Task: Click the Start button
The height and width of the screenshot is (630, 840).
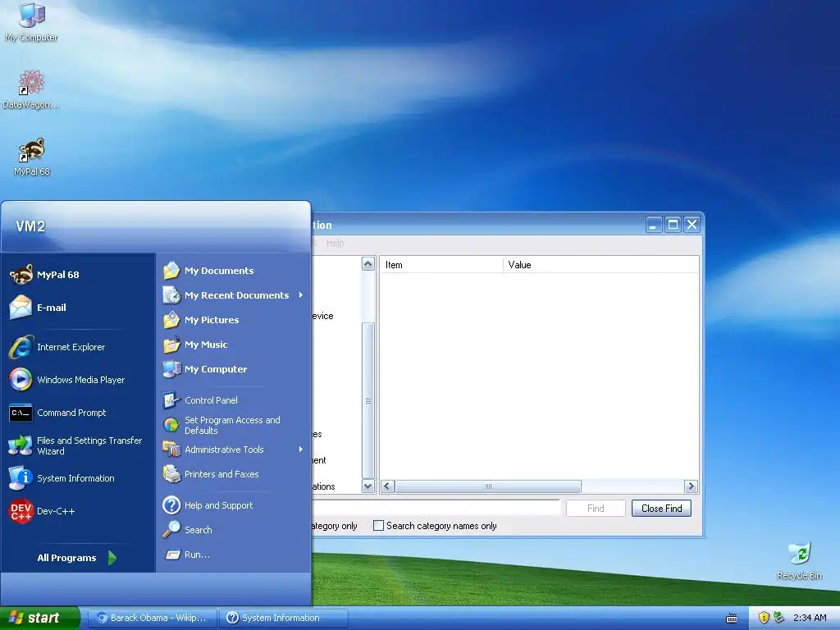Action: point(39,618)
